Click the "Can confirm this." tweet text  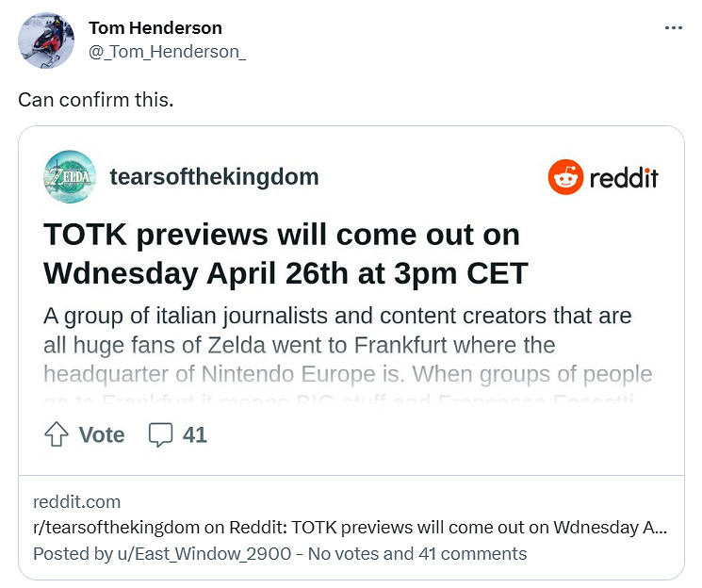[96, 99]
